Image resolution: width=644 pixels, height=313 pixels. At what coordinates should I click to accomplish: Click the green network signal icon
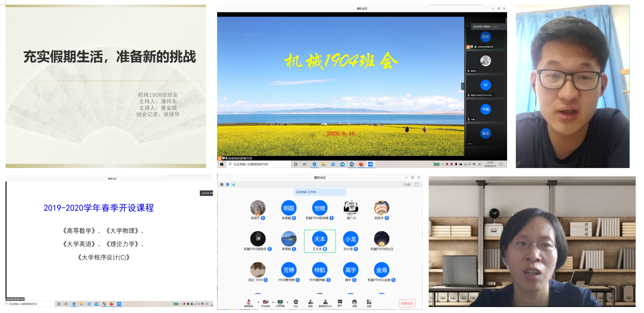(x=233, y=184)
